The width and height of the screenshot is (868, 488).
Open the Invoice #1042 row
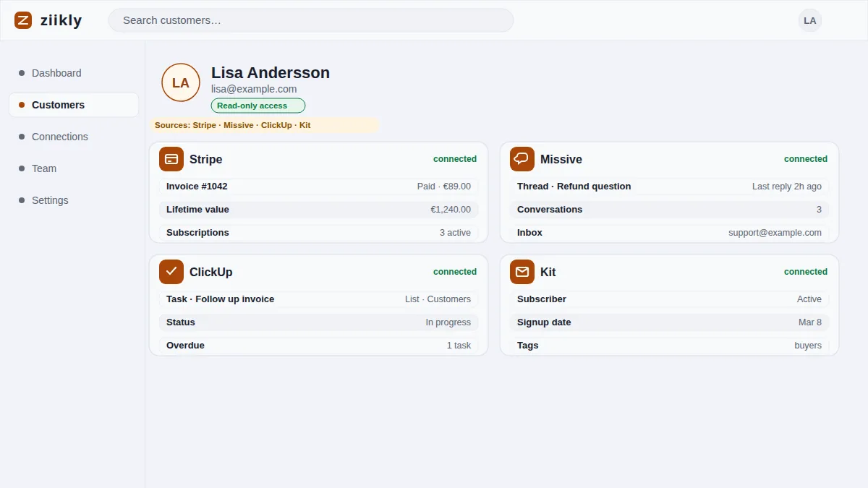318,187
